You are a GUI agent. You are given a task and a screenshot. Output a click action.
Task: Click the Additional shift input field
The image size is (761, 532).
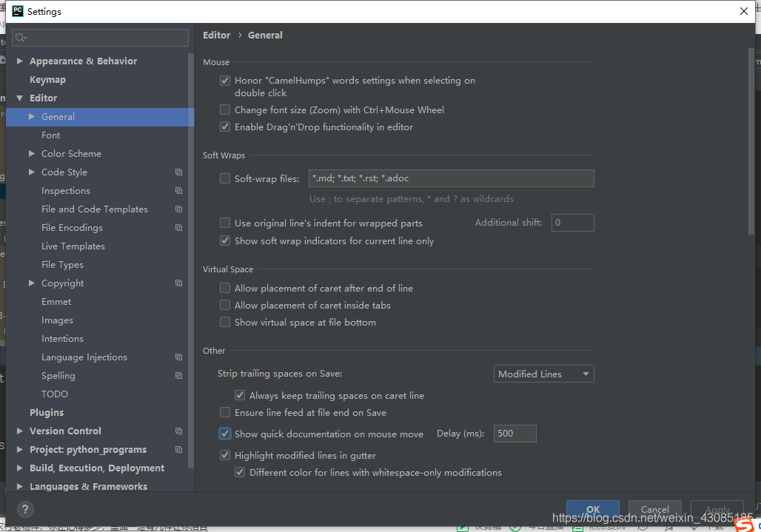point(573,223)
